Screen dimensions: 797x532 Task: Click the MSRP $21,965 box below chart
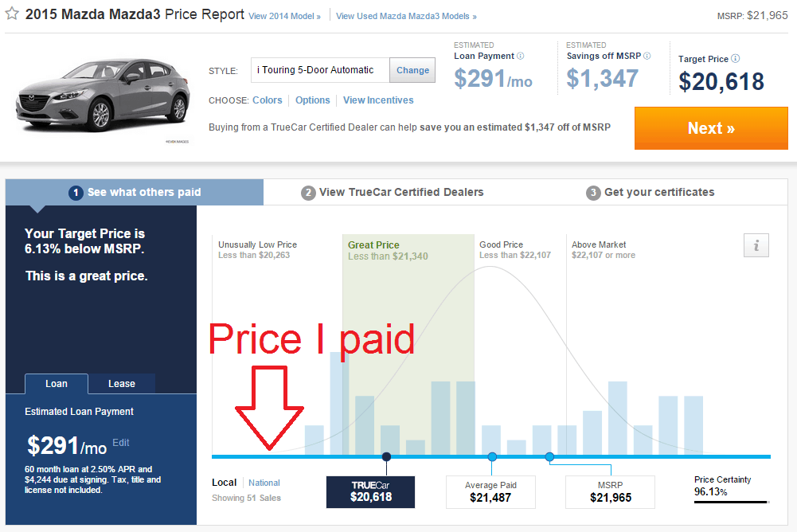pos(611,492)
